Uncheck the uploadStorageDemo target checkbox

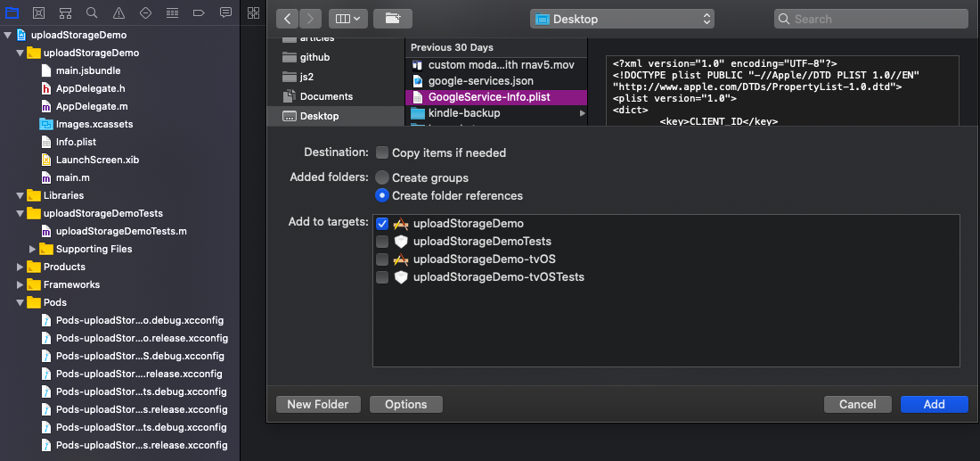[x=382, y=224]
